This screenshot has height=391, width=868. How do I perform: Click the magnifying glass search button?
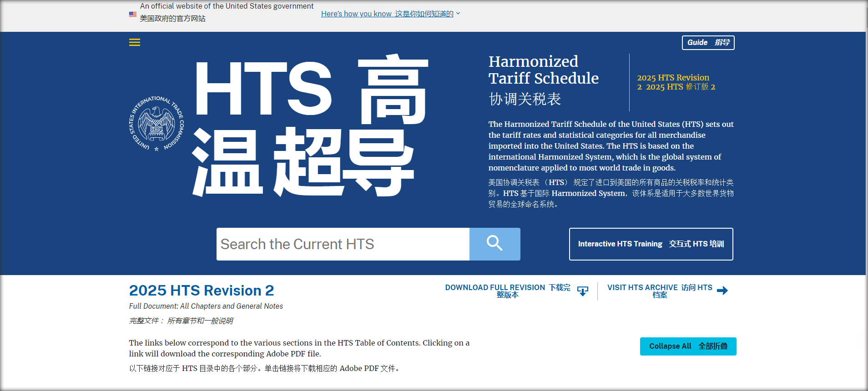[495, 244]
